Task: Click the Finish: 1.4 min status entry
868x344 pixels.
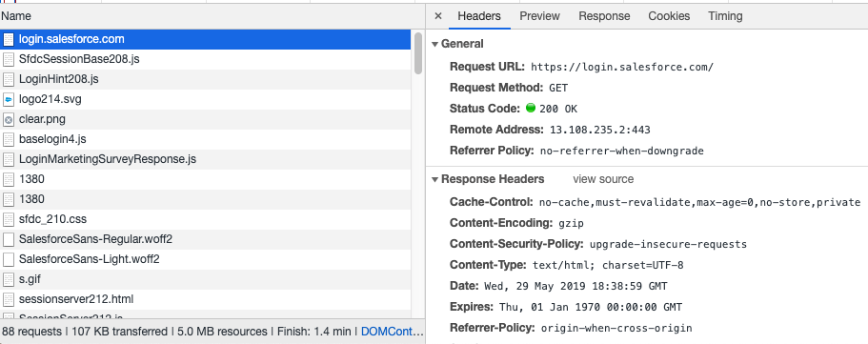Action: (x=313, y=332)
